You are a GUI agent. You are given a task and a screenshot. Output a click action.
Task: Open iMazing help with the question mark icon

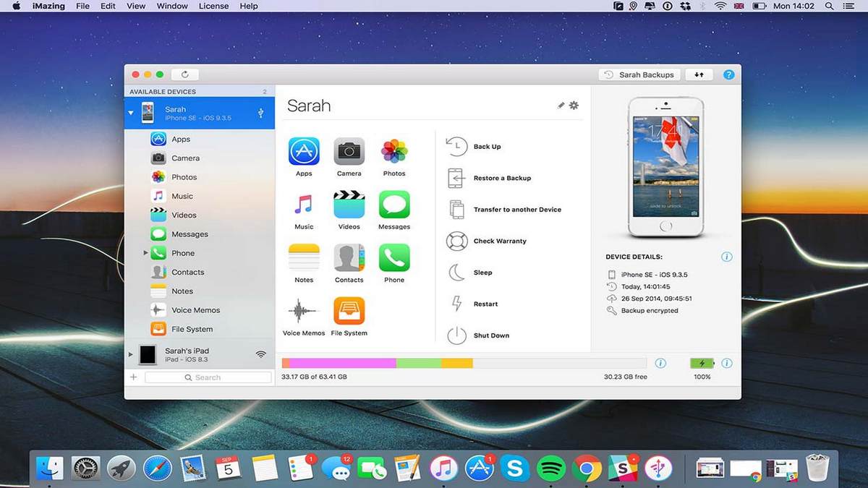coord(728,74)
